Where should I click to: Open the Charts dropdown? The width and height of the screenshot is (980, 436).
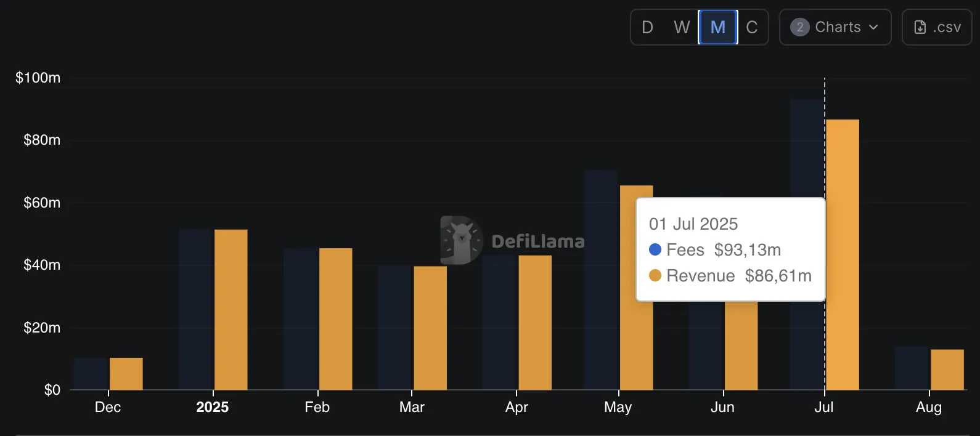coord(835,27)
